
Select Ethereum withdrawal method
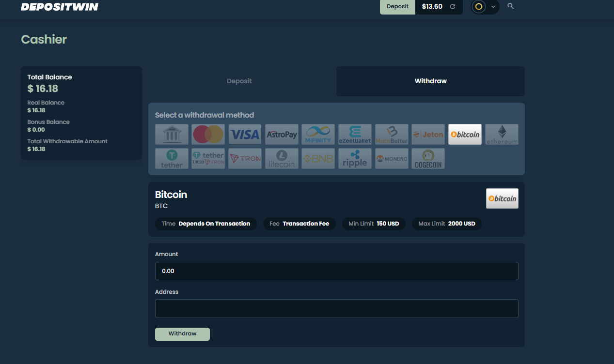pyautogui.click(x=502, y=135)
